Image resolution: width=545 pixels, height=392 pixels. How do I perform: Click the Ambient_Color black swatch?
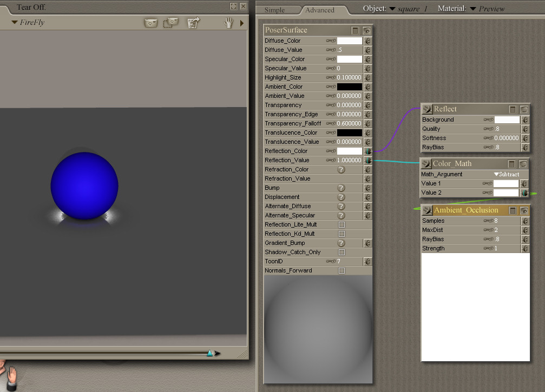[349, 87]
